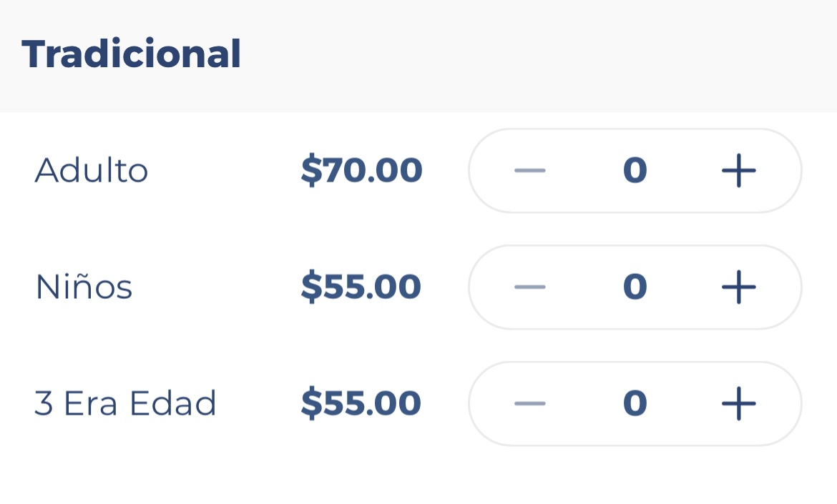Increase the Adulto ticket quantity

738,171
